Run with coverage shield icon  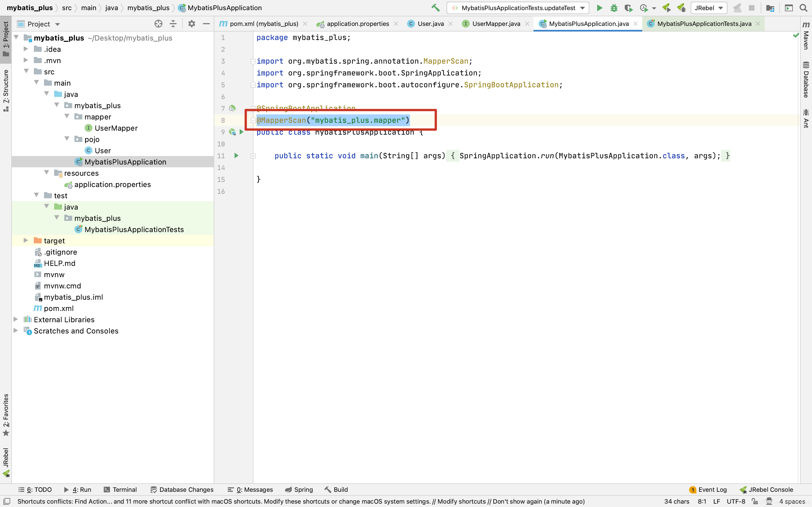point(628,8)
